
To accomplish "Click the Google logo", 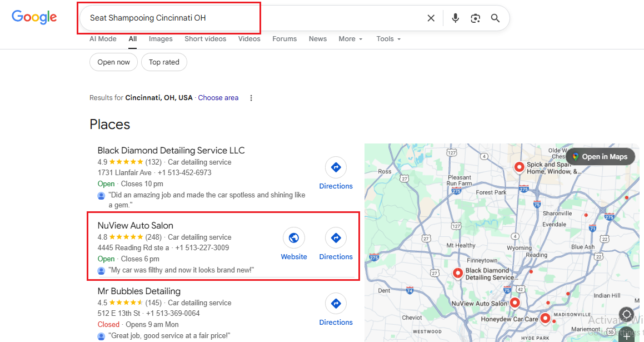I will pyautogui.click(x=34, y=17).
